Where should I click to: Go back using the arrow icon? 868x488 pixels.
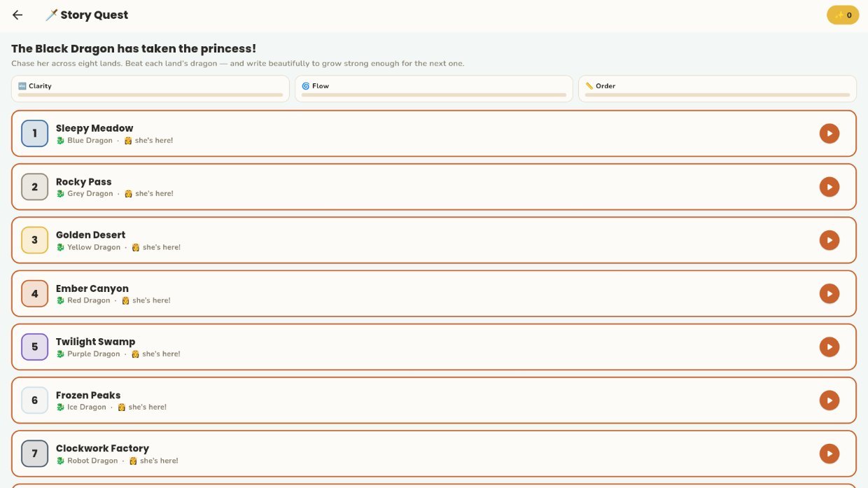[x=17, y=15]
